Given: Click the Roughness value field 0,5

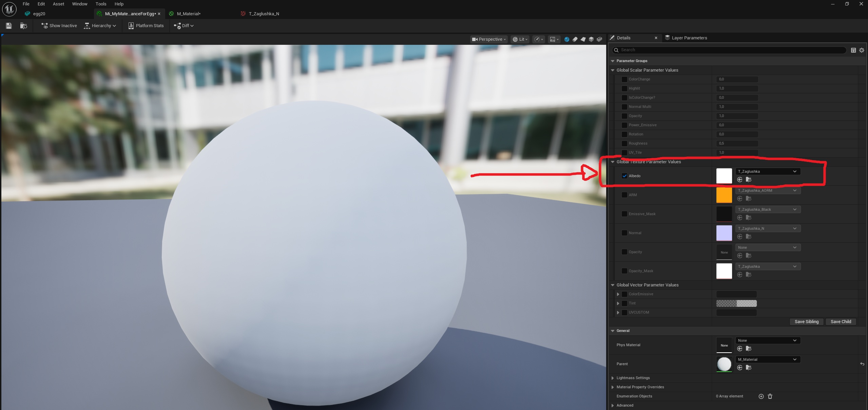Looking at the screenshot, I should pos(737,144).
